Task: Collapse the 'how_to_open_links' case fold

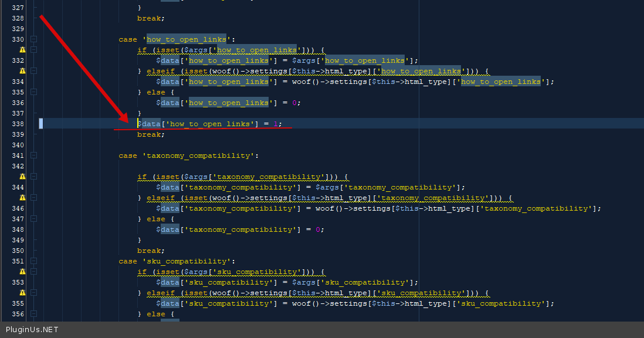Action: click(x=34, y=39)
